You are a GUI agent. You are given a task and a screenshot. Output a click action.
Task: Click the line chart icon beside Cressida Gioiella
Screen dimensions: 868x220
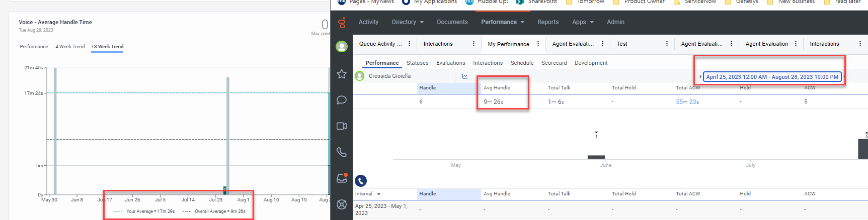pos(465,76)
